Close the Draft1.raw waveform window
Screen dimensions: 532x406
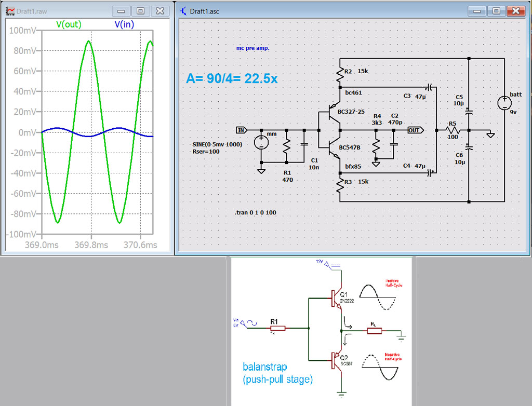point(160,11)
